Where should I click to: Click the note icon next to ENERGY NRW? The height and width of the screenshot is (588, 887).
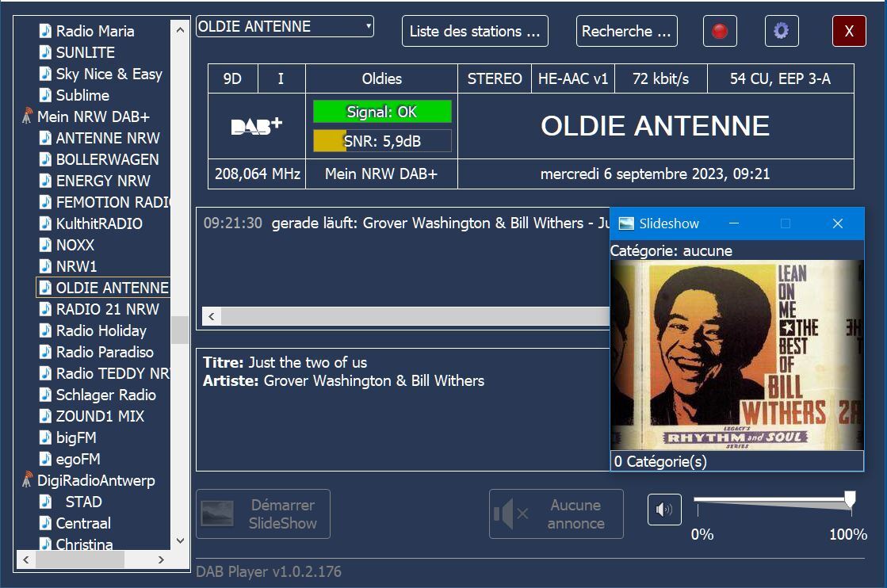click(45, 181)
